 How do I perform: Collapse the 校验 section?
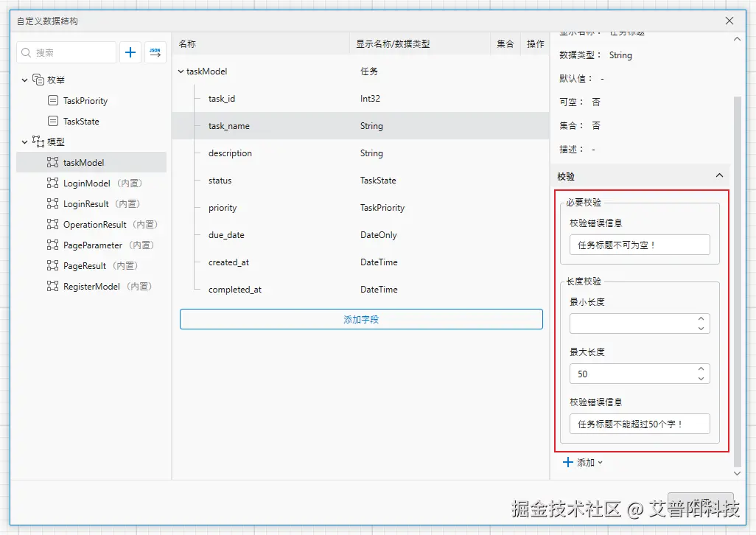pyautogui.click(x=719, y=175)
